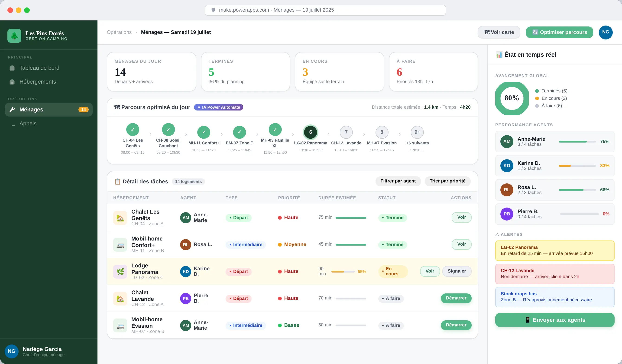Click Démarrer for Chalet Lavande
The height and width of the screenshot is (364, 622).
[x=456, y=298]
